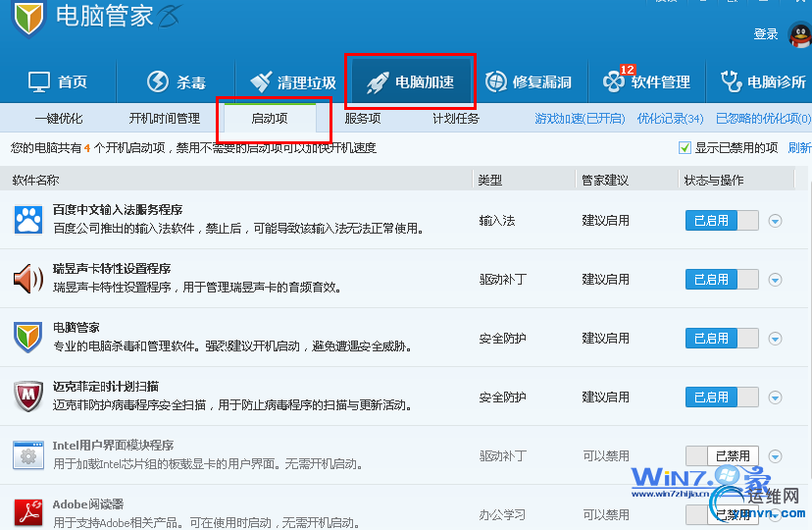Select the 杀毒 lightning icon
Screen dimensions: 812x530
point(158,81)
